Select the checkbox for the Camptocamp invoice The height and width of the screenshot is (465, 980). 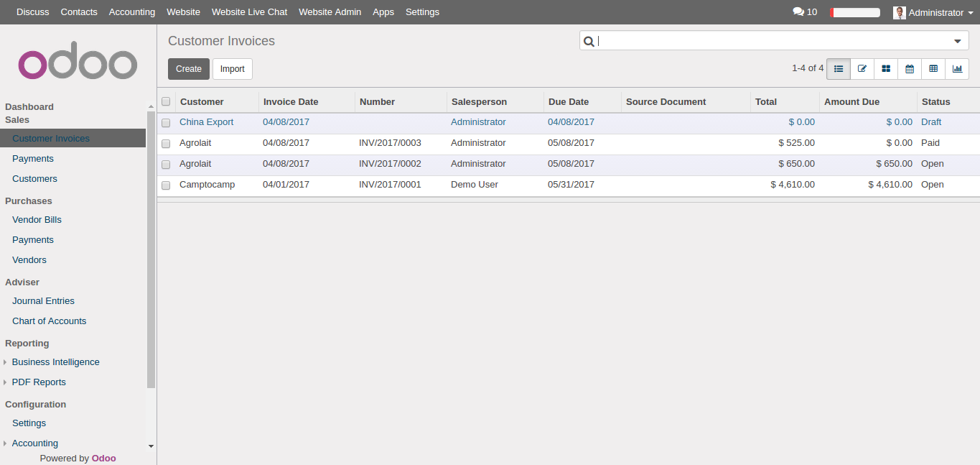point(166,185)
